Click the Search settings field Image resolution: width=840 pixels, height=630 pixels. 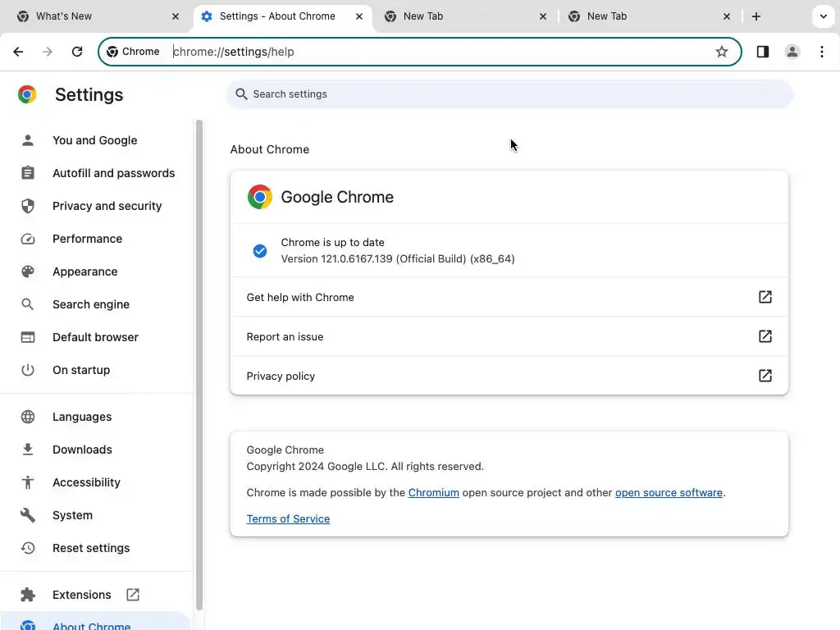point(509,94)
